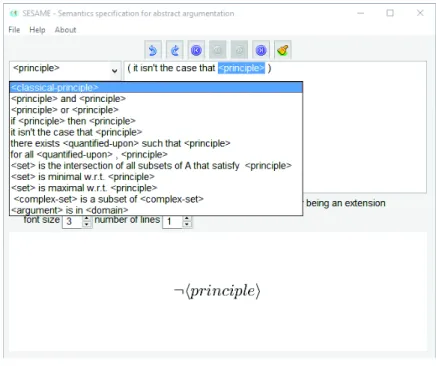
Task: Select 'for all <quantified-upon> , <principle>' option
Action: 156,154
